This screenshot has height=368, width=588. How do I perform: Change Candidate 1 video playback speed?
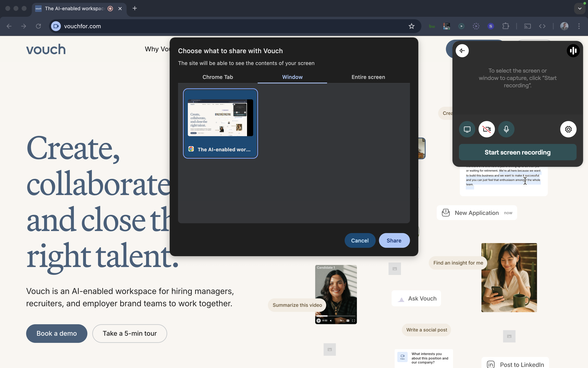(342, 321)
